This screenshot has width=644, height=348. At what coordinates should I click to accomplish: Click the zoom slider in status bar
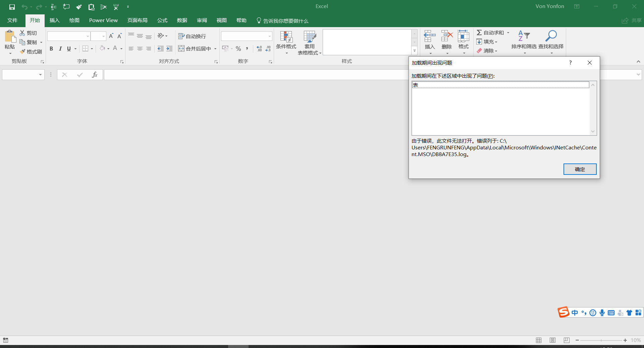(x=601, y=340)
